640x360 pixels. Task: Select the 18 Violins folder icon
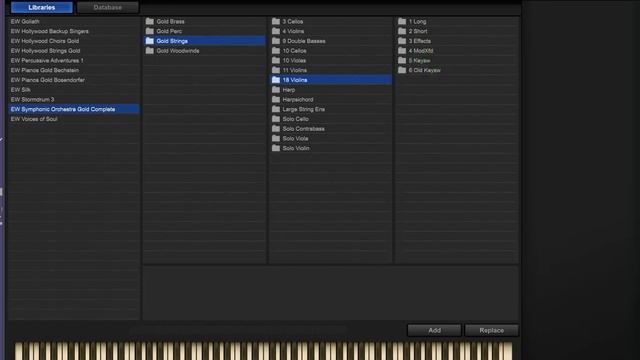[276, 80]
